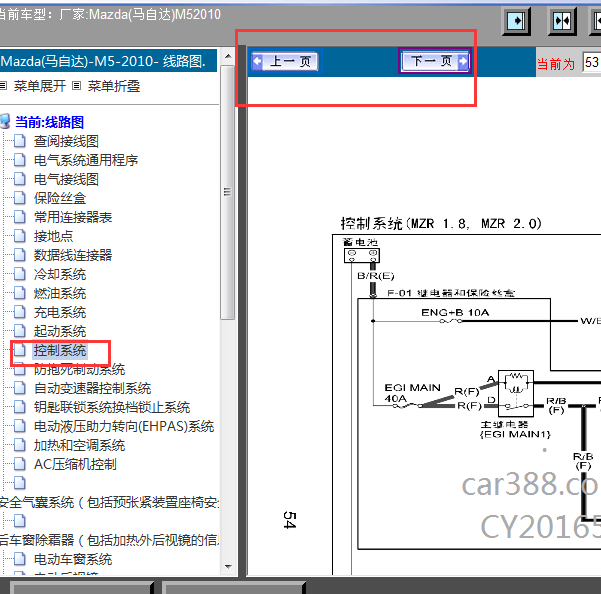Click the tree panel scrollbar thumb
The image size is (601, 594).
click(x=228, y=192)
